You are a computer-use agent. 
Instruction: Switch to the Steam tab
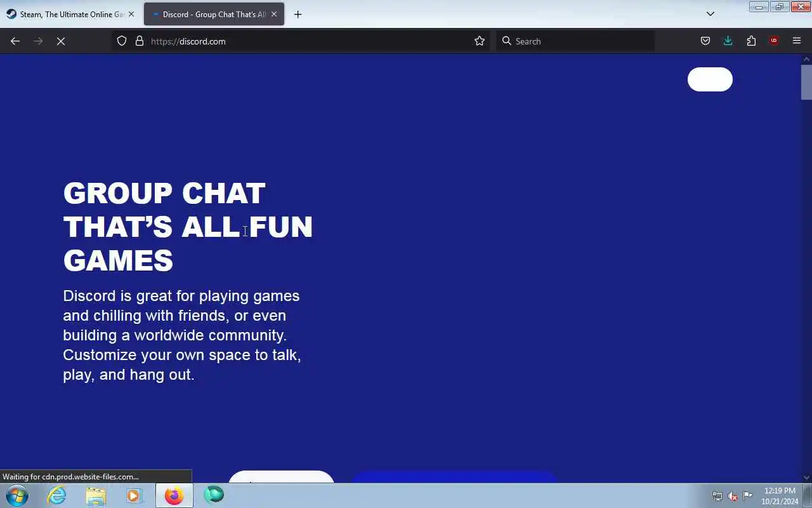click(70, 14)
